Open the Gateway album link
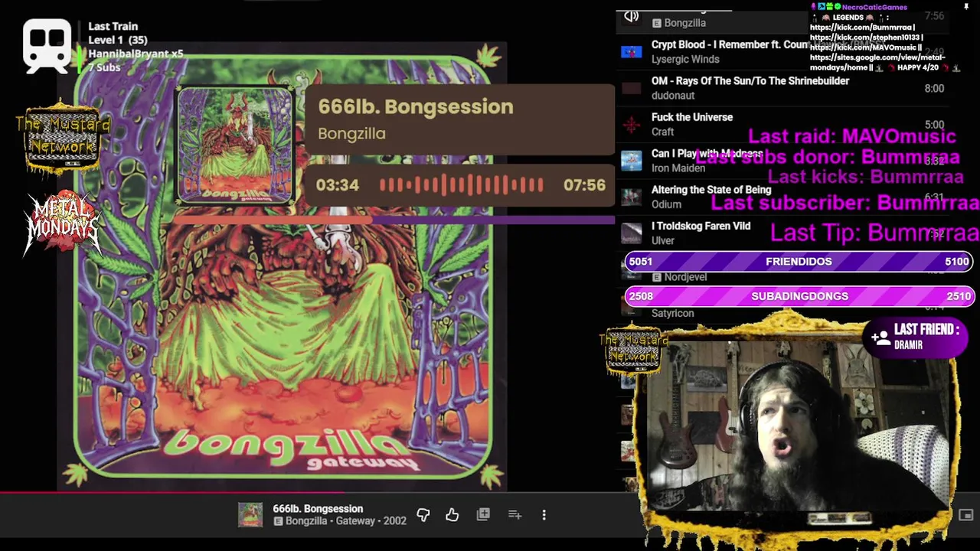This screenshot has width=980, height=551. tap(357, 521)
